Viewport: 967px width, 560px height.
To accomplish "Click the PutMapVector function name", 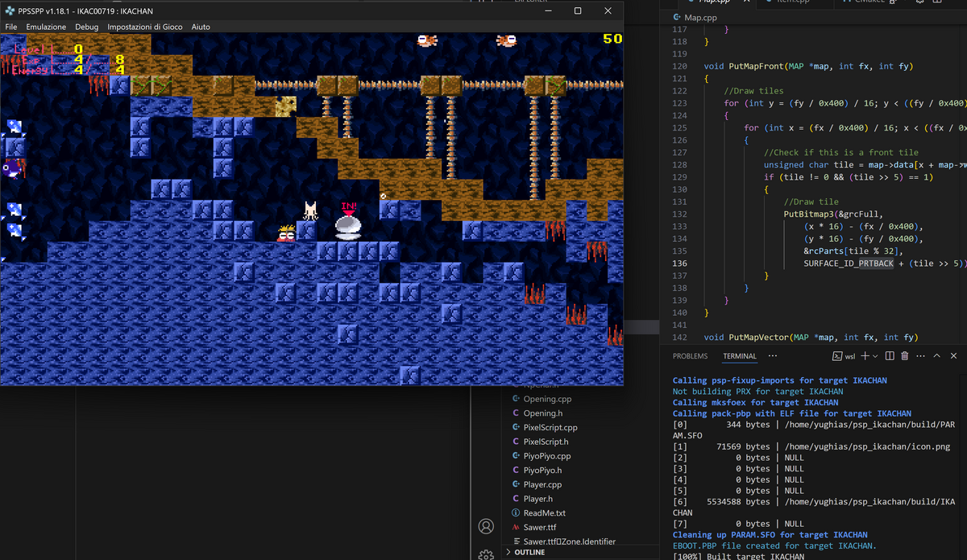I will coord(757,338).
